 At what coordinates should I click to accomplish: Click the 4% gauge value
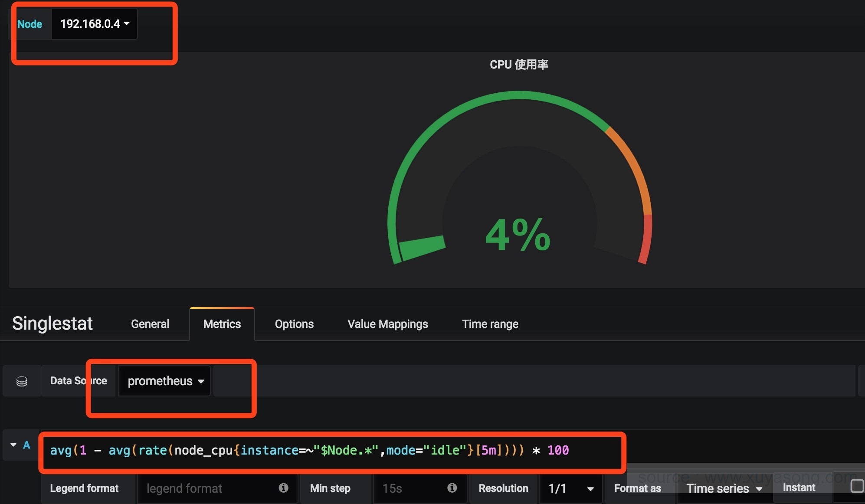[518, 235]
